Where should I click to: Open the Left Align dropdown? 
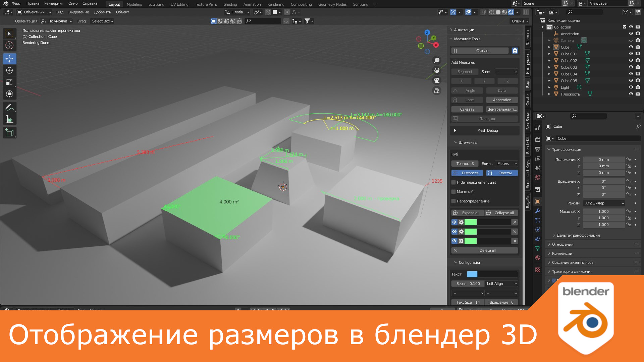(501, 283)
